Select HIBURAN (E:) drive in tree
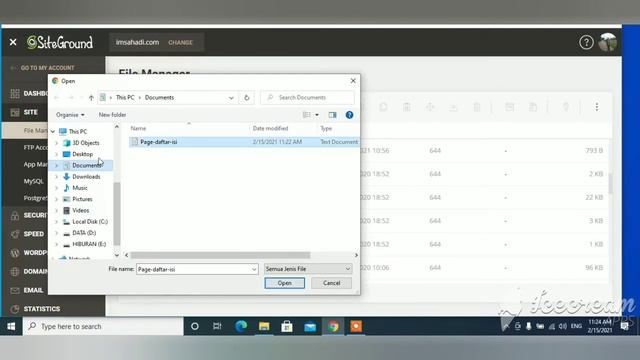Screen dimensions: 640x360 pyautogui.click(x=89, y=244)
